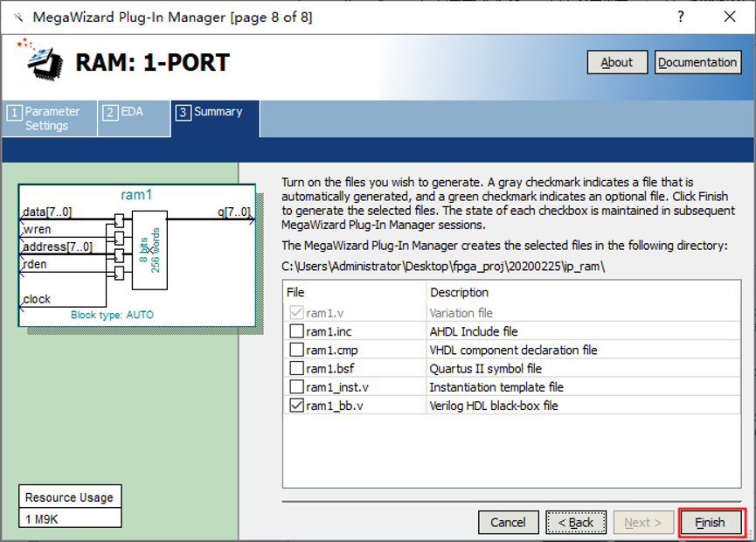Click the wizard title bar icon
This screenshot has height=542, width=756.
pyautogui.click(x=17, y=17)
